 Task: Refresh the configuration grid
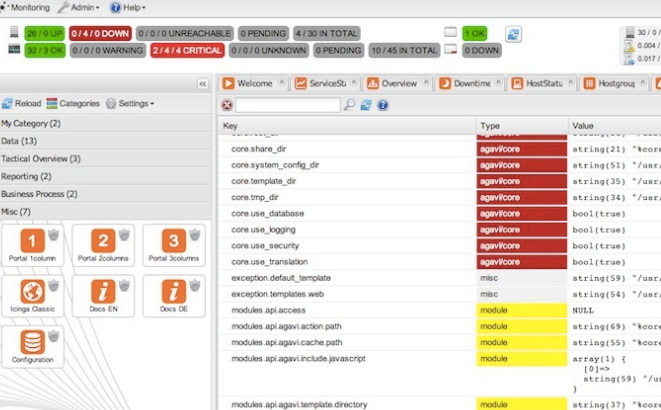tap(366, 105)
